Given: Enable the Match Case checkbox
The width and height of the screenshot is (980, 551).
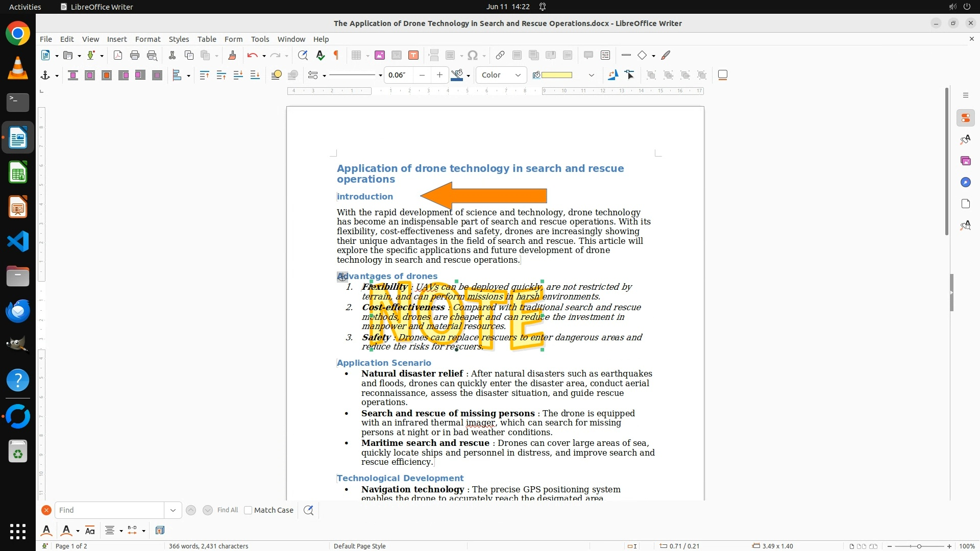Looking at the screenshot, I should (248, 510).
